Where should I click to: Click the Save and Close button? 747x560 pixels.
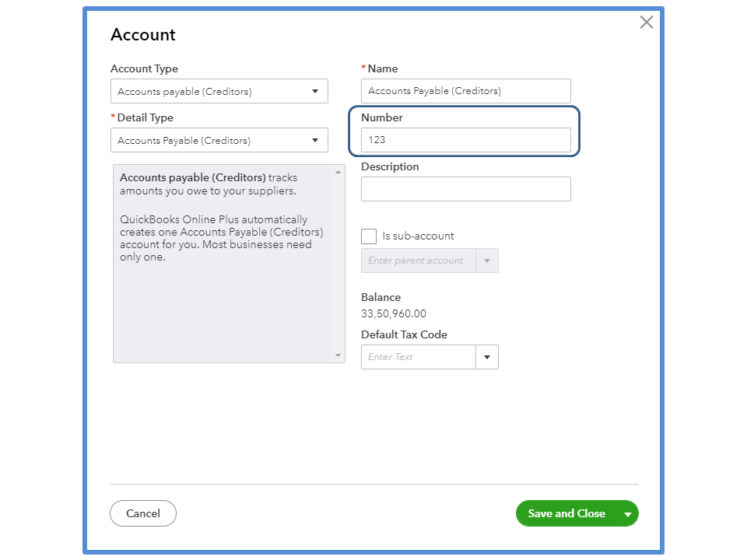pyautogui.click(x=566, y=513)
